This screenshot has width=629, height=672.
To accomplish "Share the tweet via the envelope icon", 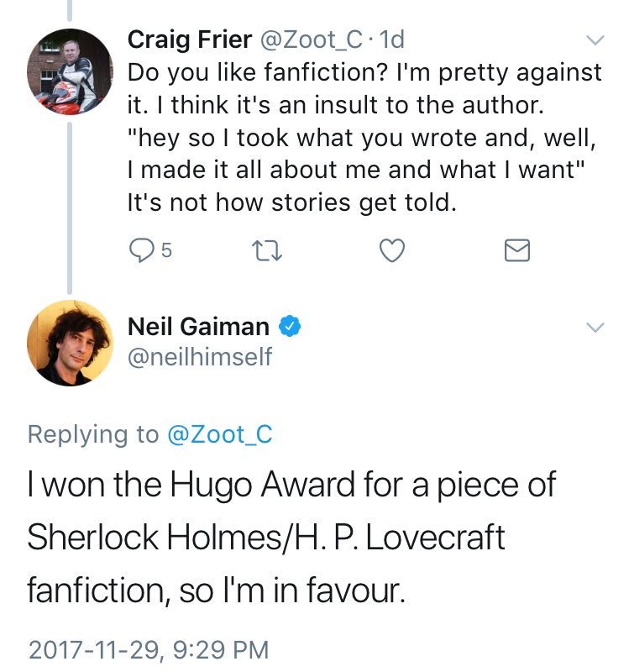I will [516, 250].
